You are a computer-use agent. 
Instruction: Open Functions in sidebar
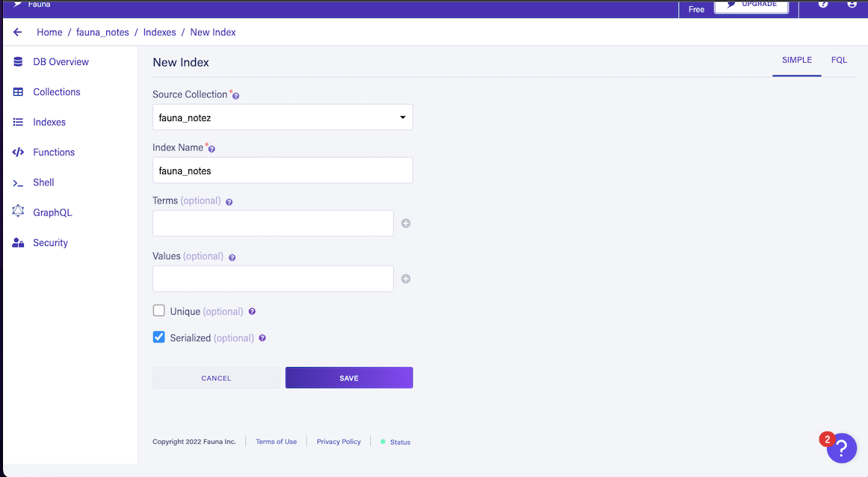54,153
